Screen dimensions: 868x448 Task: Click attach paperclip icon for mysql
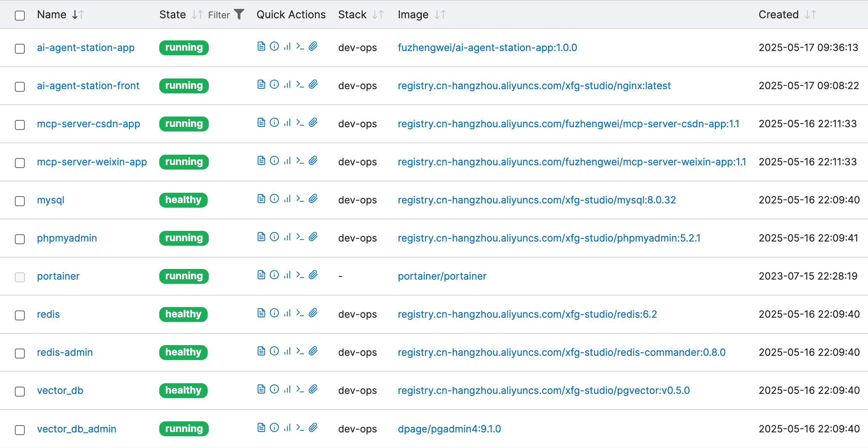tap(313, 199)
